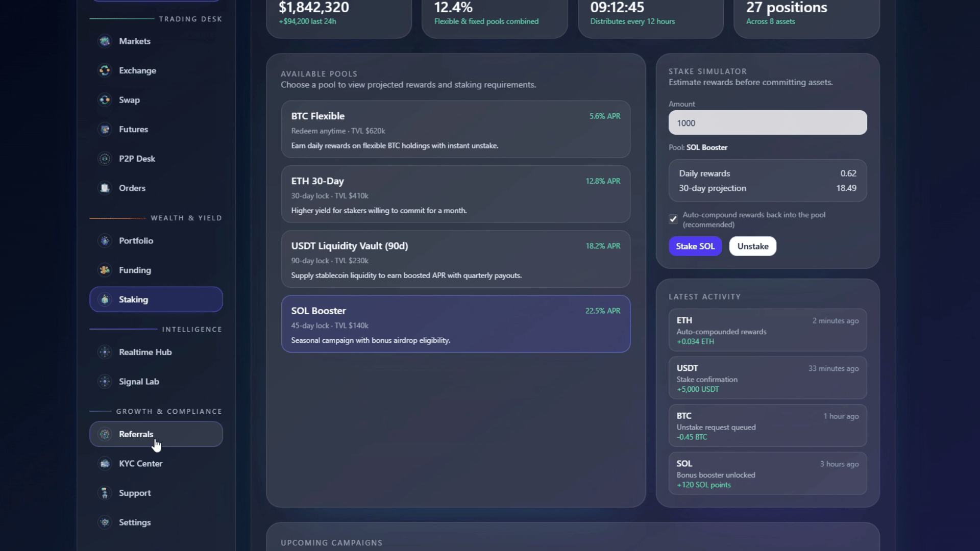
Task: Click the P2P Desk icon
Action: pos(105,159)
